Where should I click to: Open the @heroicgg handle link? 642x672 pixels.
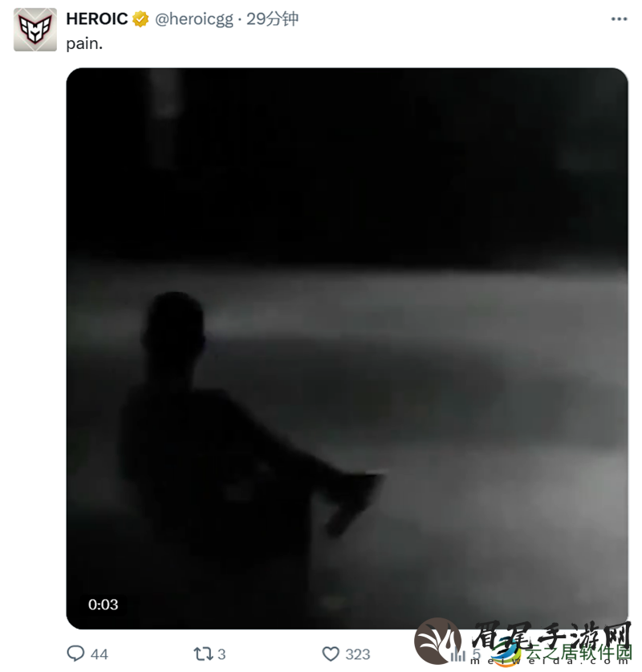click(194, 19)
